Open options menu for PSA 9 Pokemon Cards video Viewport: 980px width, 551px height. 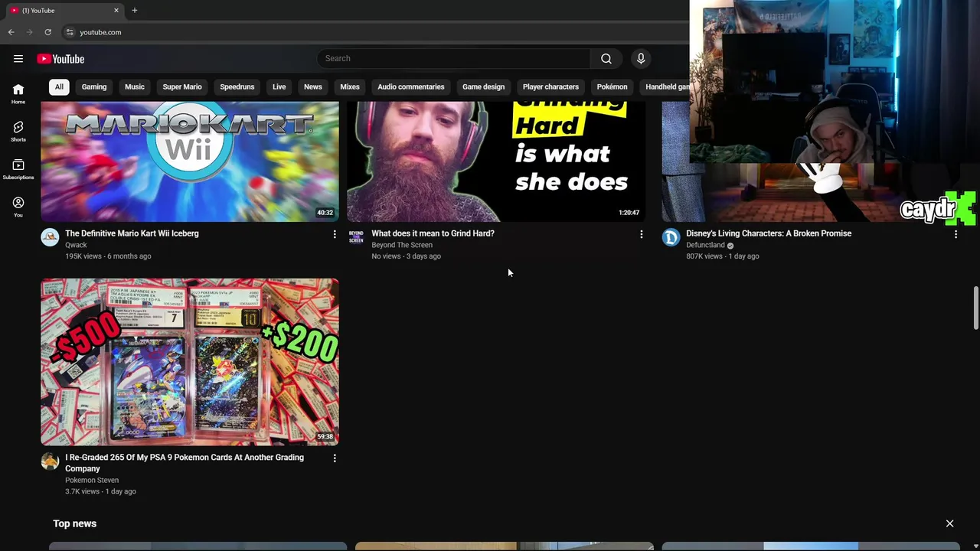335,458
